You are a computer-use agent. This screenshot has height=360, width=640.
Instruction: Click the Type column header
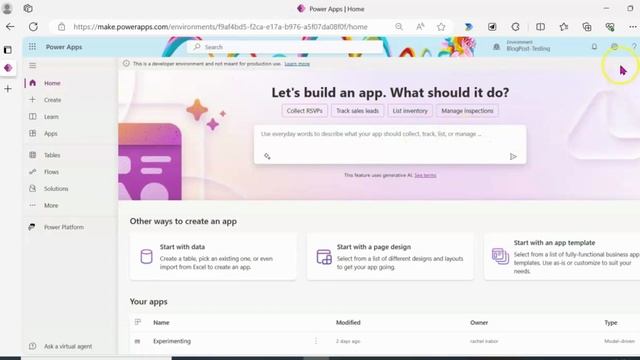(611, 322)
